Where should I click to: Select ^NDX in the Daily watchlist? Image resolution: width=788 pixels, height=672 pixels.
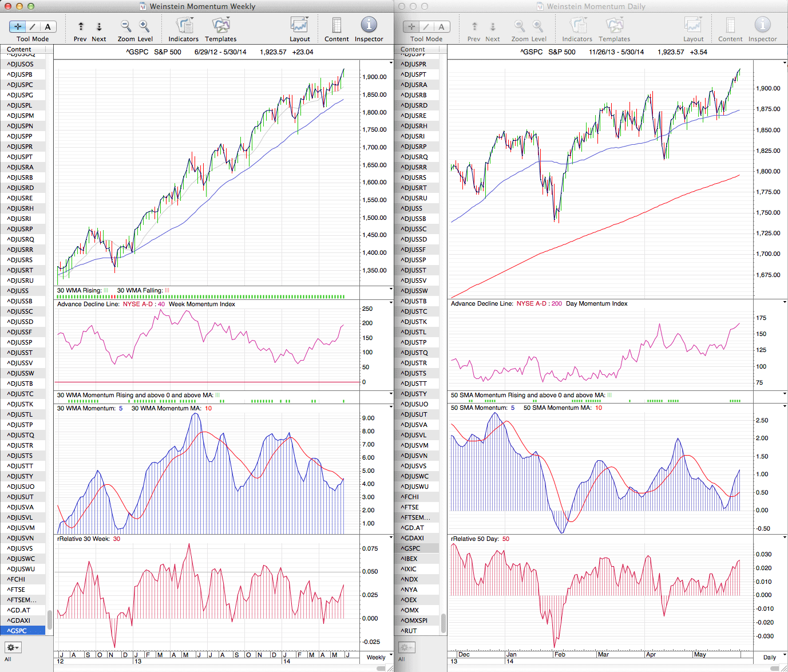tap(410, 579)
